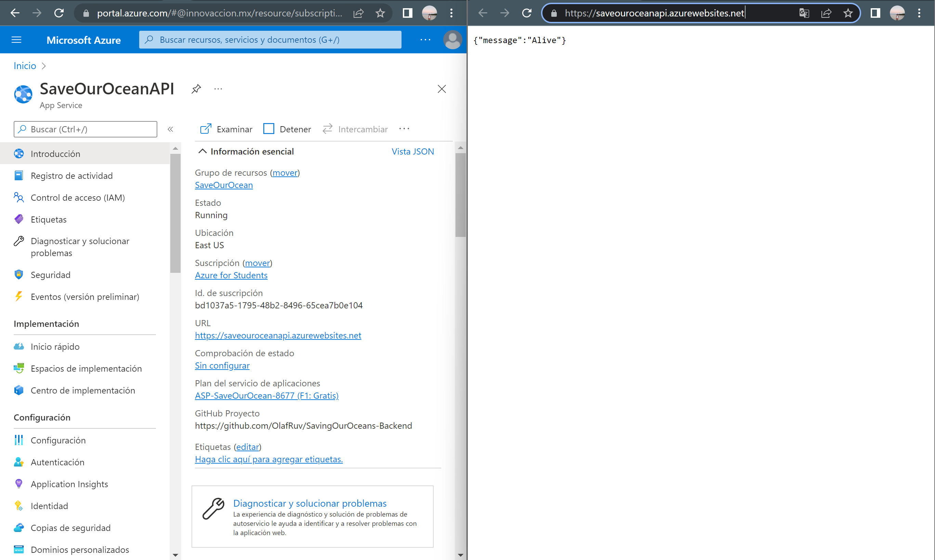The width and height of the screenshot is (935, 560).
Task: Open Application Insights from sidebar
Action: point(69,484)
